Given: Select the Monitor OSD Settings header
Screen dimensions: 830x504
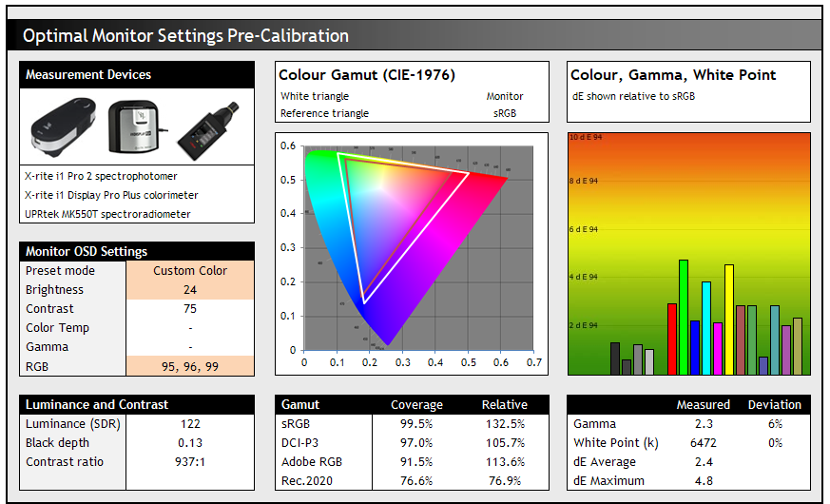Looking at the screenshot, I should pyautogui.click(x=87, y=252).
